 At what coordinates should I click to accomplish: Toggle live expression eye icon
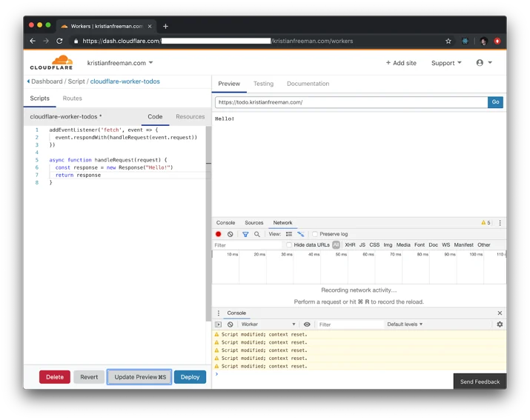[307, 324]
